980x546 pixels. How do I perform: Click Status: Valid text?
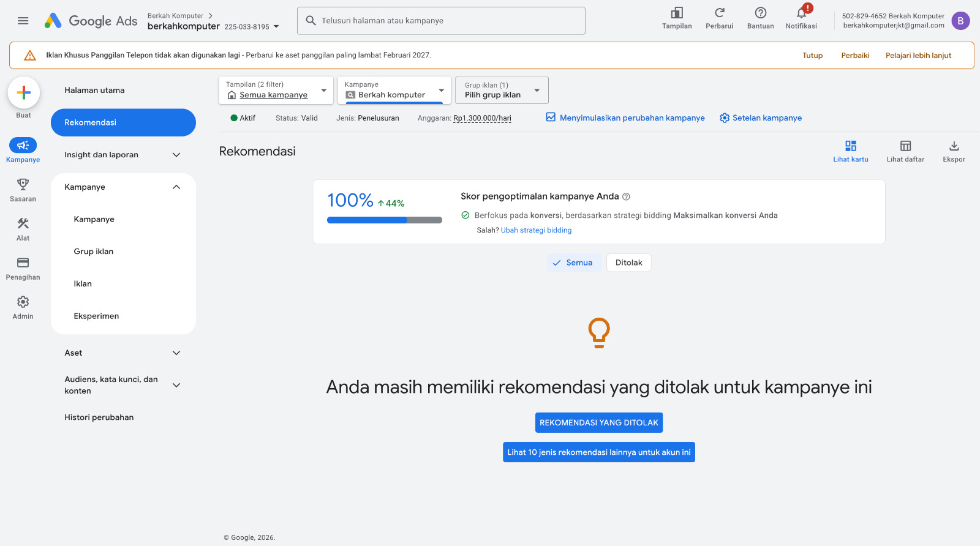(x=296, y=118)
